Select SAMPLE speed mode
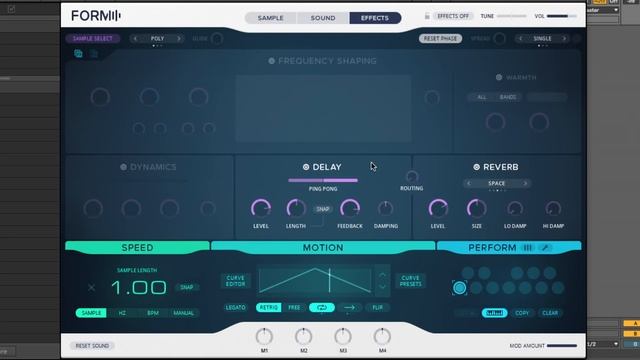 [91, 313]
